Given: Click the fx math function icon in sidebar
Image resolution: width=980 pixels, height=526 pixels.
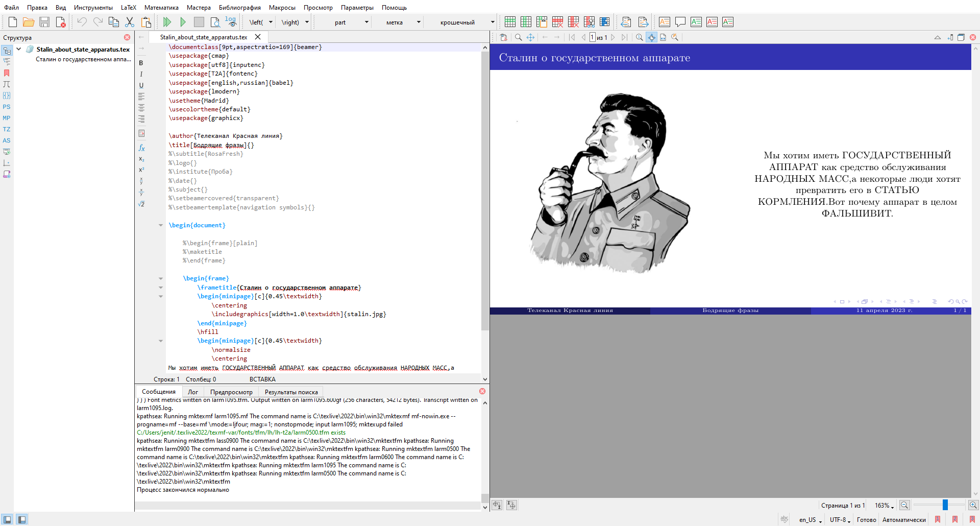Looking at the screenshot, I should pyautogui.click(x=141, y=148).
